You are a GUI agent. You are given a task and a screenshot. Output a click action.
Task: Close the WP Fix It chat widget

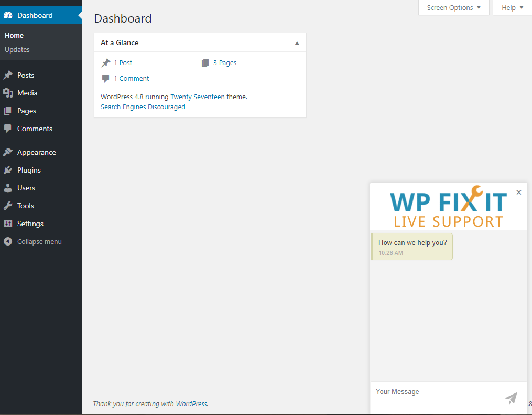519,192
